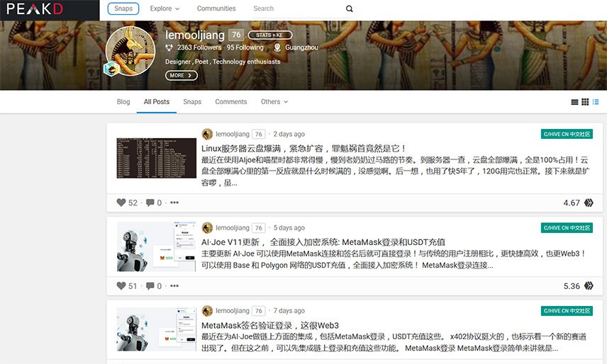Like the Linux server disk full post
Viewport: 607px width, 364px height.
[x=121, y=203]
